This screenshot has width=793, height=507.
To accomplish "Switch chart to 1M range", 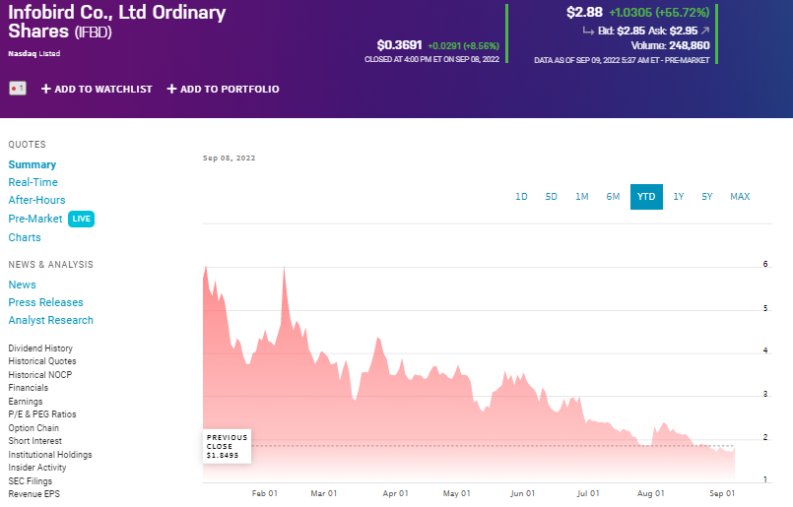I will click(x=582, y=197).
